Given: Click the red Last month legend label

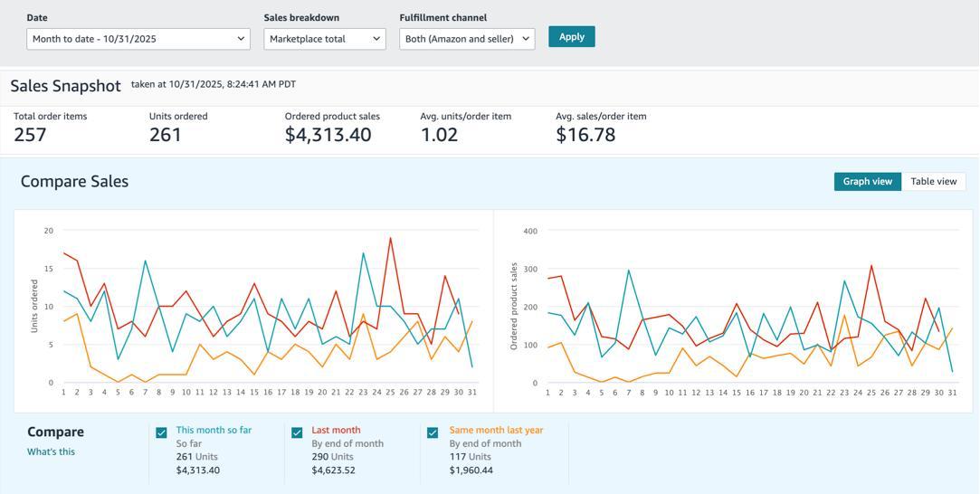Looking at the screenshot, I should 336,431.
